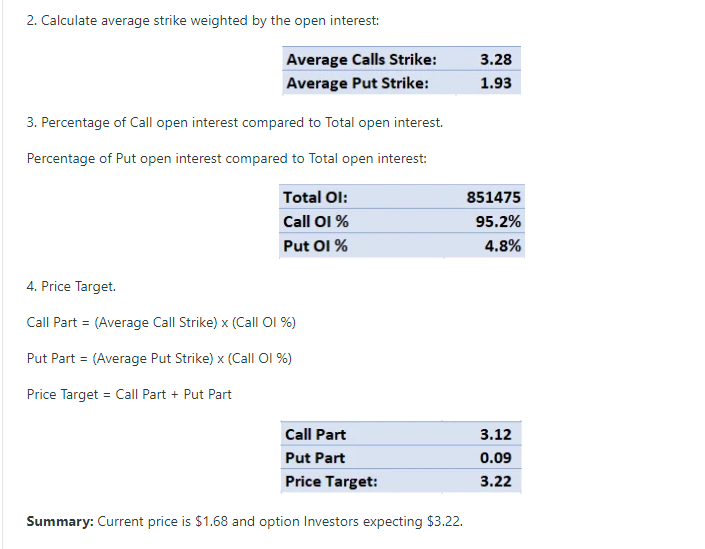Select the 851475 total open interest value
The image size is (705, 549).
click(494, 198)
